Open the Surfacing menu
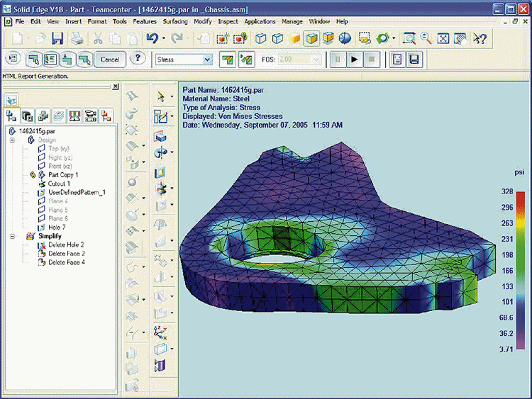This screenshot has width=532, height=399. 175,21
